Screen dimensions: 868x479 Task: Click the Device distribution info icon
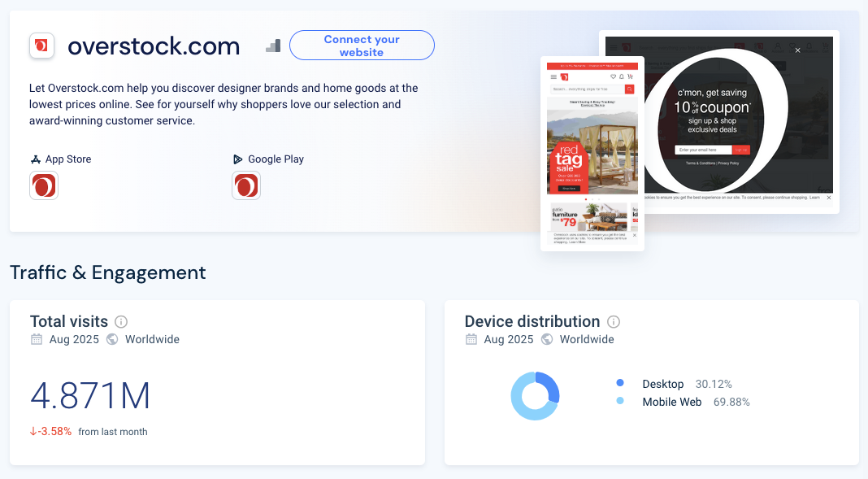tap(614, 322)
